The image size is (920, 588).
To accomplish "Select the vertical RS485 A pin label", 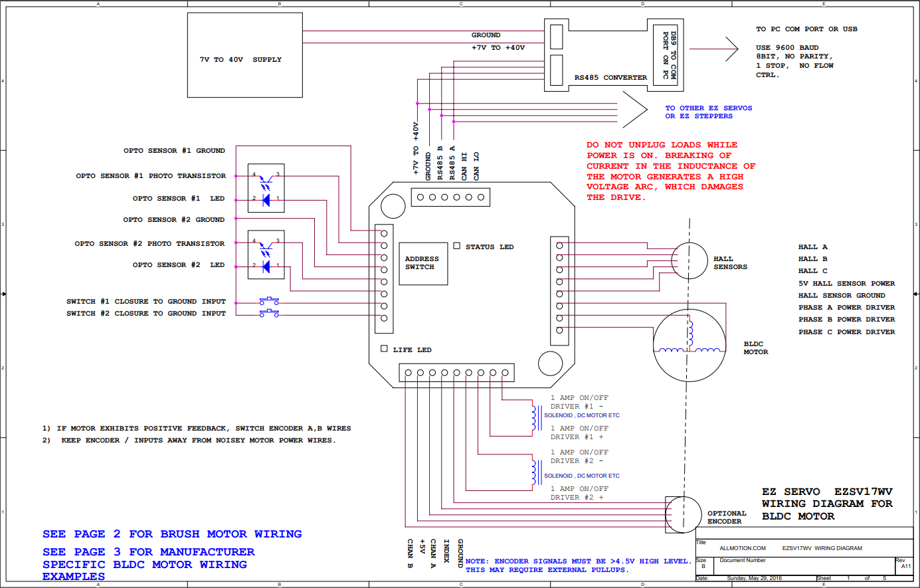I will (x=452, y=163).
